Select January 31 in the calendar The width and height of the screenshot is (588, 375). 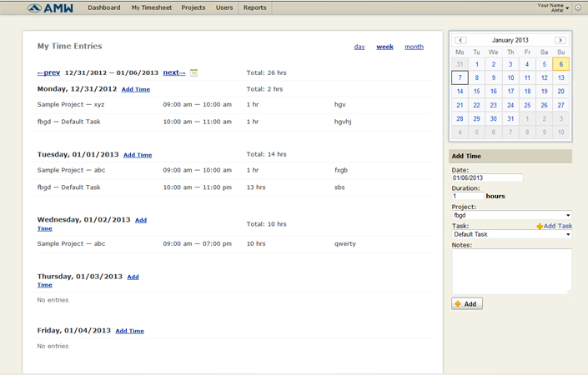click(510, 119)
